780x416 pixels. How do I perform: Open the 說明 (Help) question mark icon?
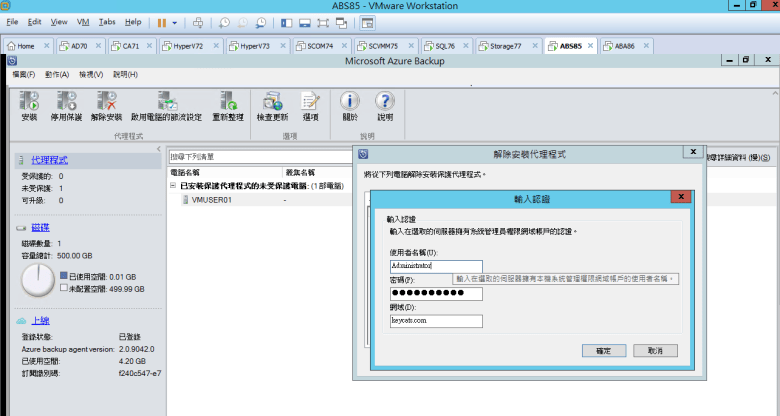pos(385,101)
